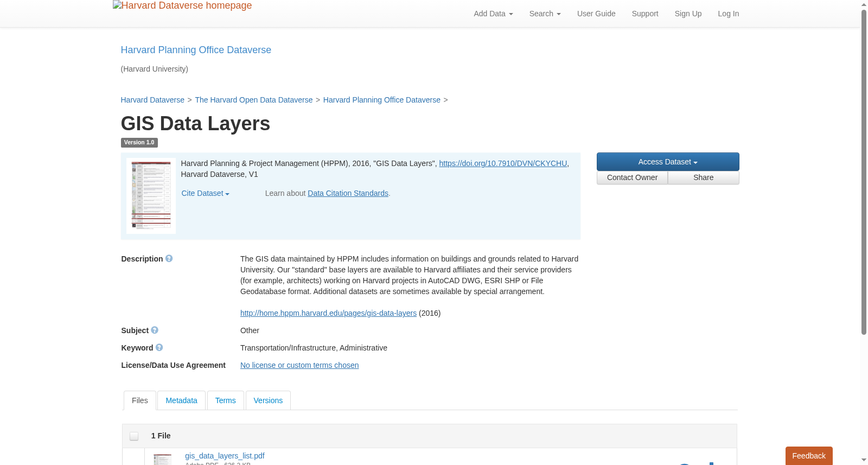The height and width of the screenshot is (465, 868).
Task: Open the gis_data_layers_list.pdf file thumbnail
Action: [162, 459]
